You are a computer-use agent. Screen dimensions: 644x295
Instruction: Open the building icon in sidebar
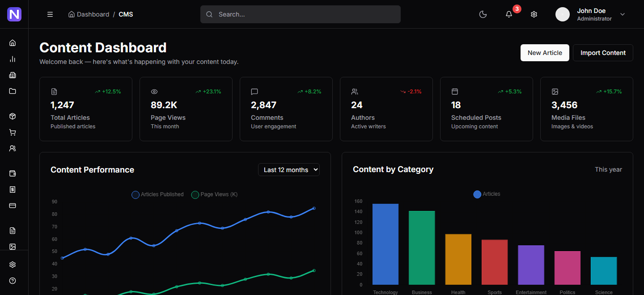13,75
